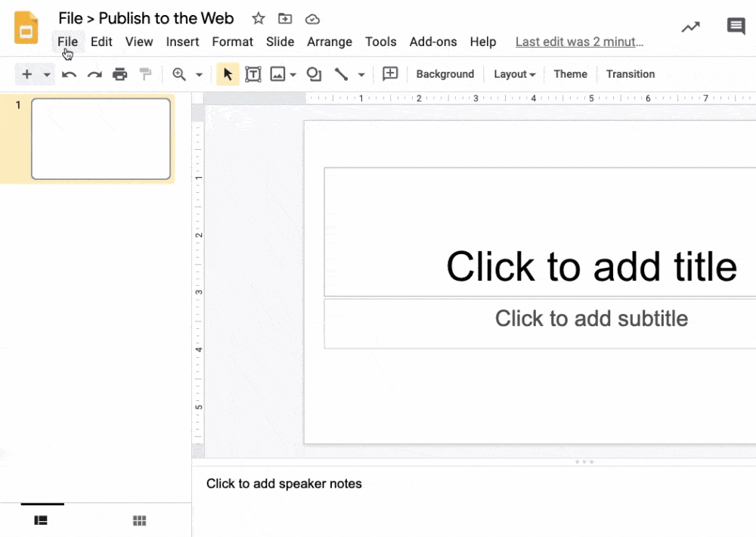
Task: Open the 'Last edit was 2 minut…' link
Action: (579, 42)
